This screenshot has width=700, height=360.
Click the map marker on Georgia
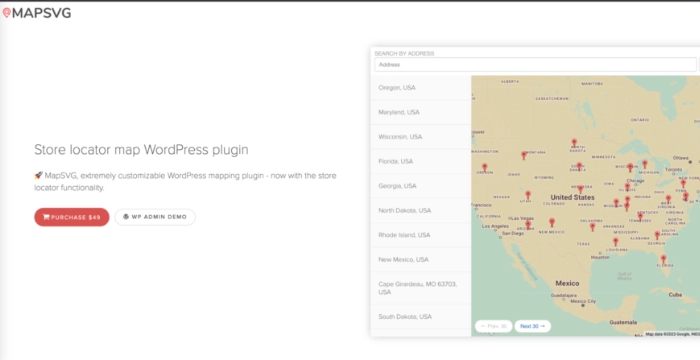657,235
